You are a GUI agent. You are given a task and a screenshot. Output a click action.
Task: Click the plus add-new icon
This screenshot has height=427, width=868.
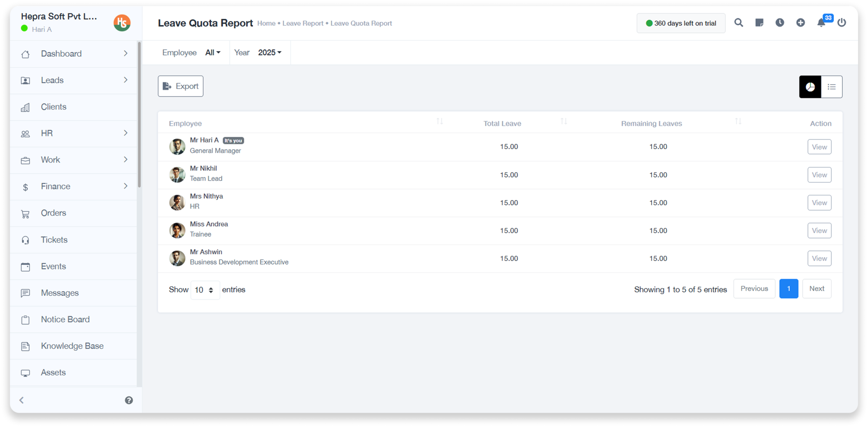pos(800,23)
